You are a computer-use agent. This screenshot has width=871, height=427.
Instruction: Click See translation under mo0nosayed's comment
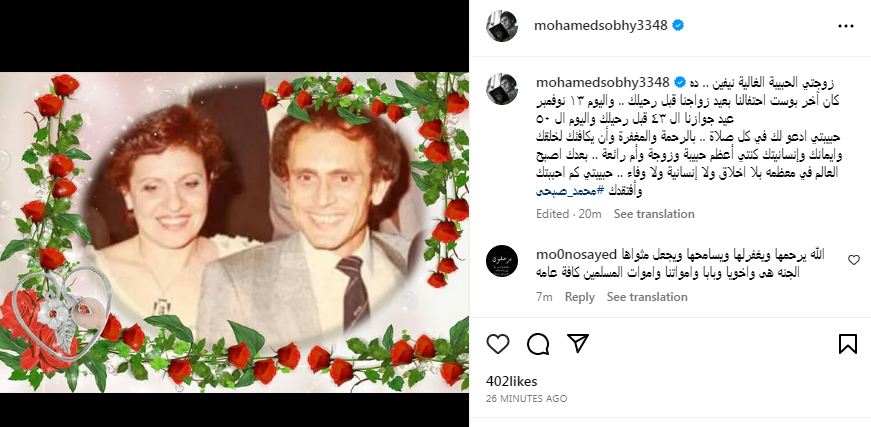pyautogui.click(x=647, y=297)
